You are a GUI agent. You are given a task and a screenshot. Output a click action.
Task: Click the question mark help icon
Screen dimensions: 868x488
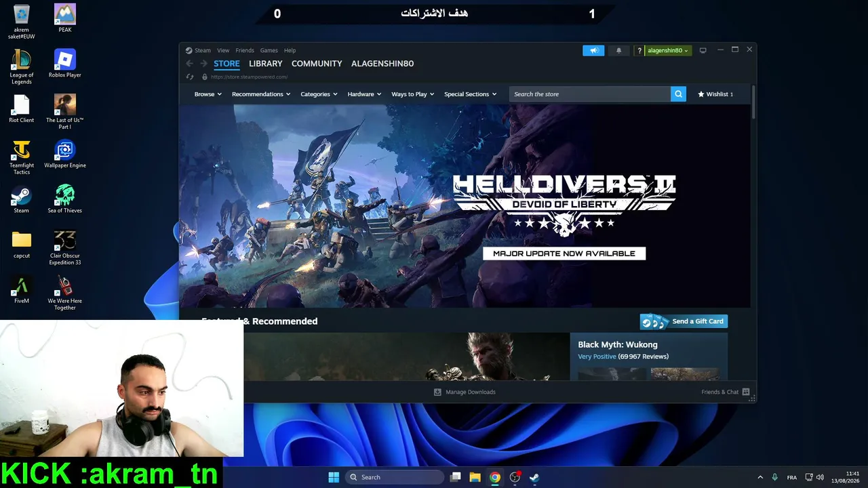point(639,50)
